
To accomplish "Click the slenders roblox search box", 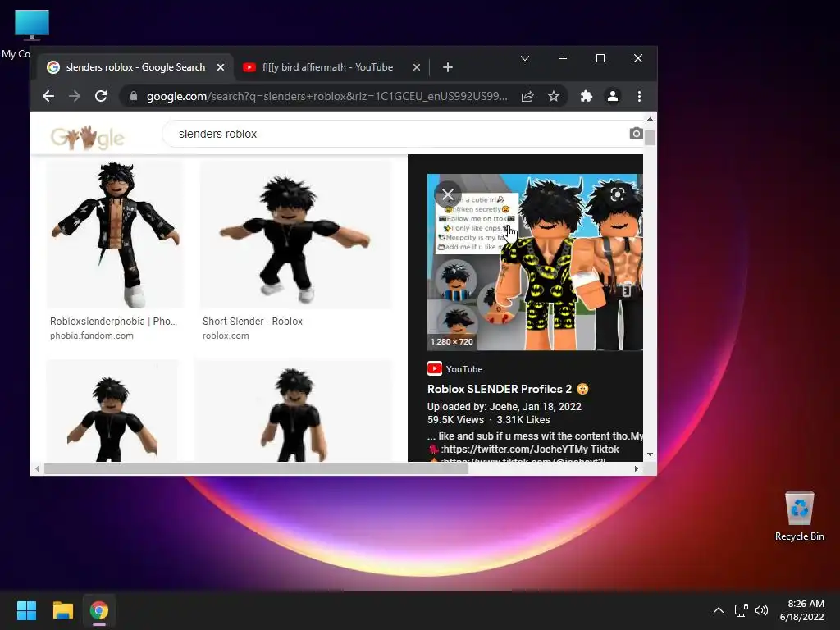I will coord(396,134).
